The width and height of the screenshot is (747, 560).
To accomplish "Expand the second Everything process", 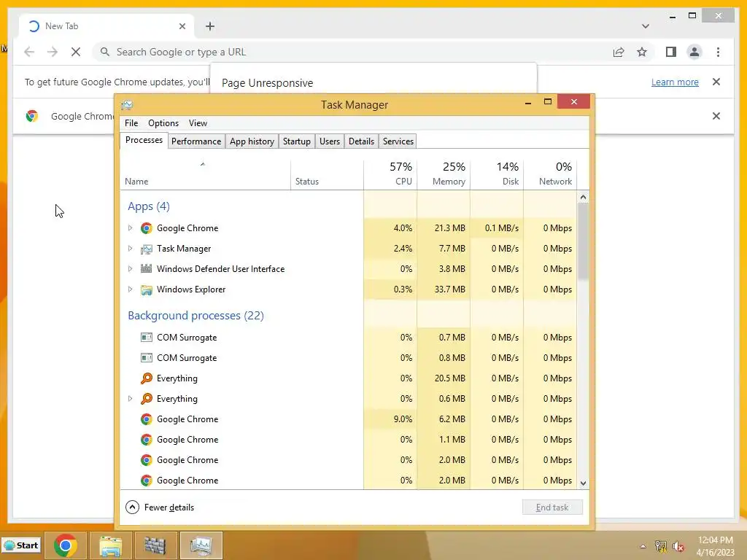I will pyautogui.click(x=130, y=399).
